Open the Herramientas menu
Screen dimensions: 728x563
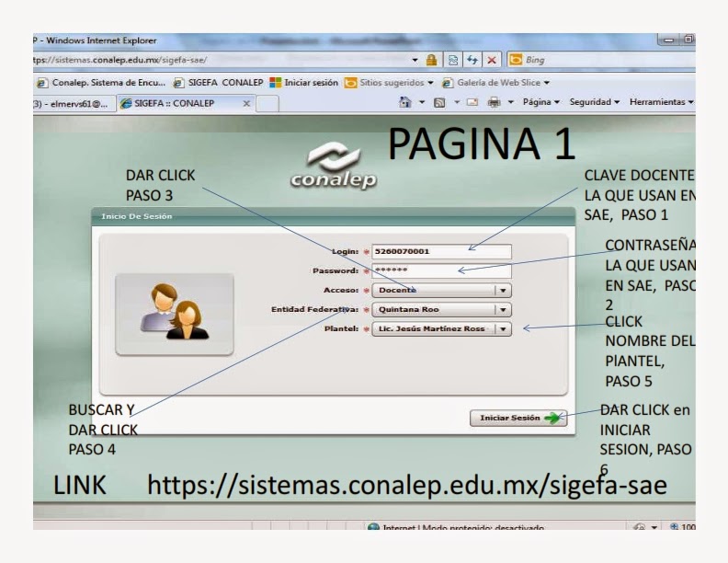(x=661, y=102)
